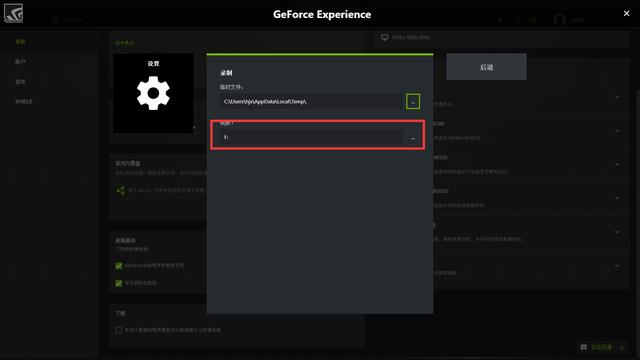Click the F: video path field
This screenshot has width=640, height=360.
[312, 138]
